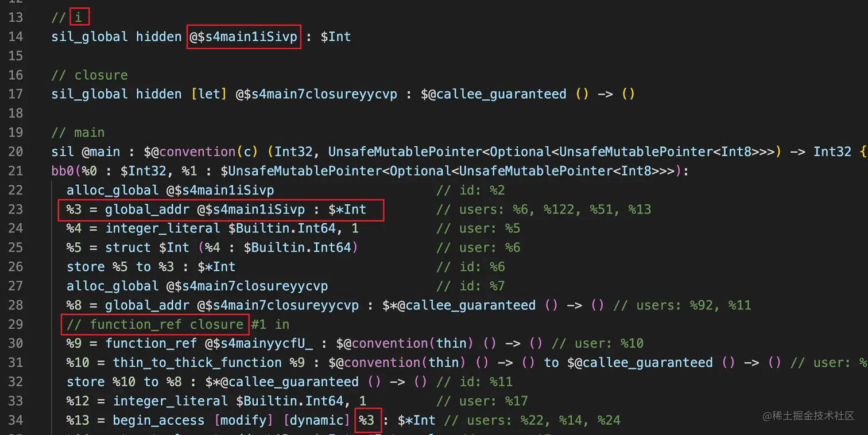Select the highlighted symbol @$s4main1iSivp
This screenshot has width=868, height=435.
tap(243, 36)
